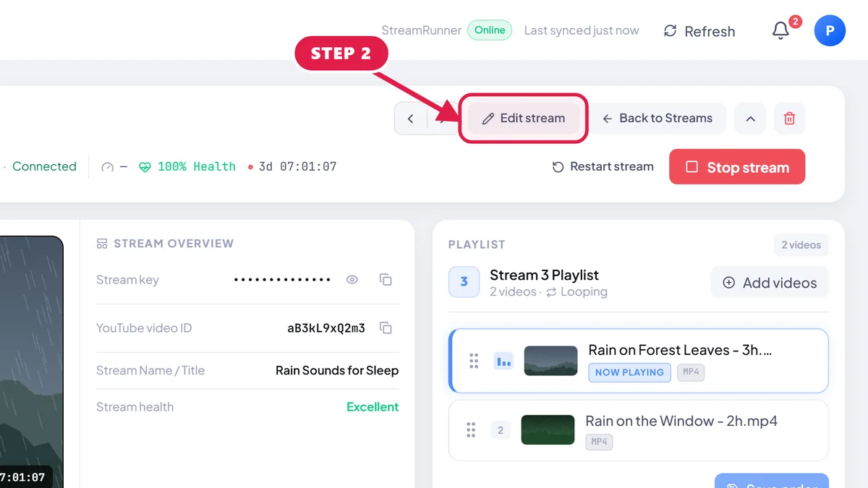Screen dimensions: 868x488
Task: Click the Last synced just now text
Action: pos(582,30)
